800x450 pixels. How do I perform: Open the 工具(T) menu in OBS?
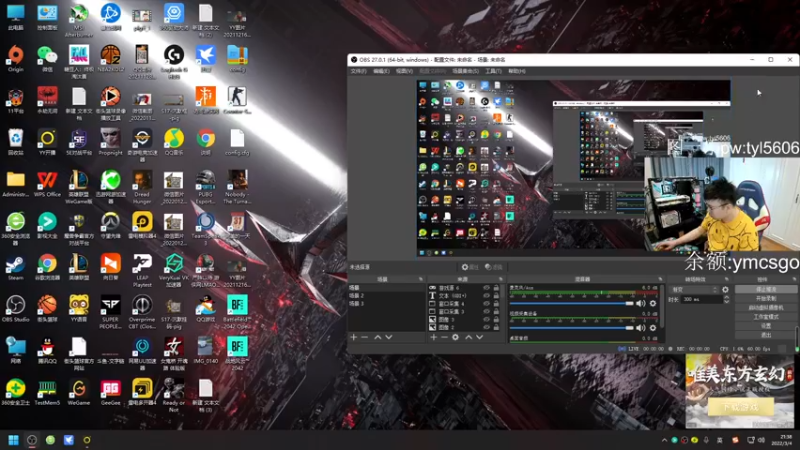tap(493, 71)
